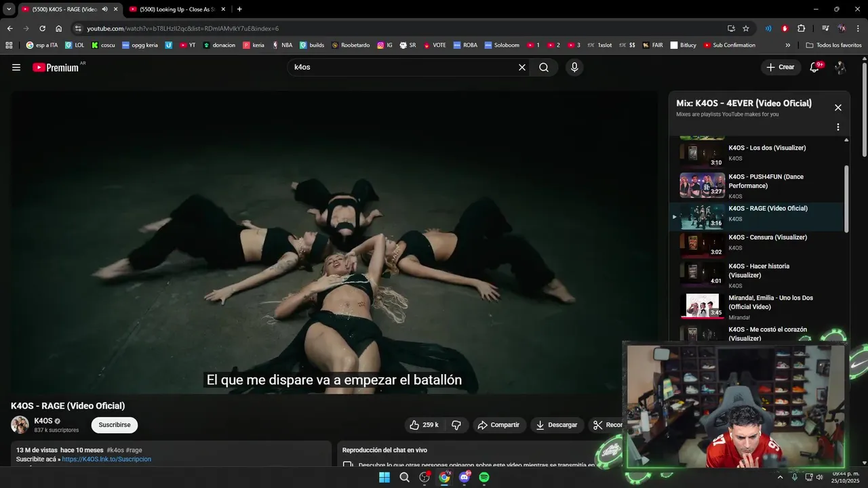Open Windows Start menu
868x488 pixels.
(x=384, y=477)
